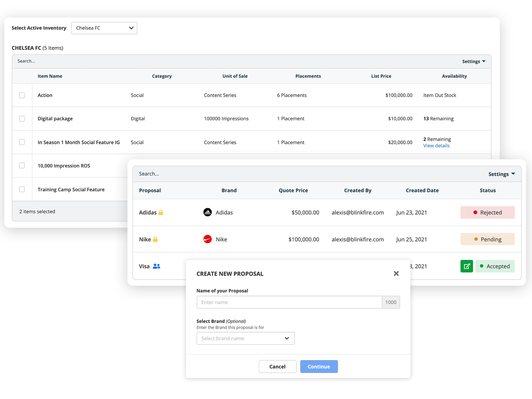
Task: Tick the Training Camp Social Feature checkbox
Action: [x=22, y=189]
